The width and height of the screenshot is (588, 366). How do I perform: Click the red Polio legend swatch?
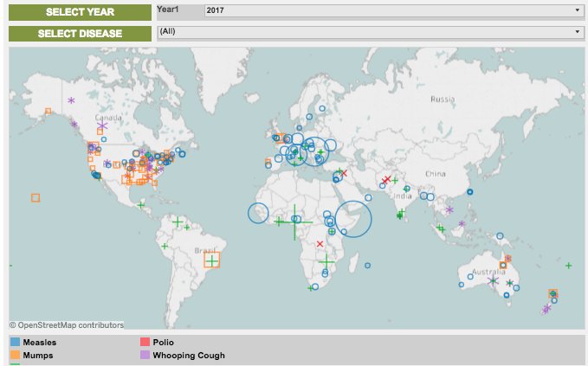145,343
